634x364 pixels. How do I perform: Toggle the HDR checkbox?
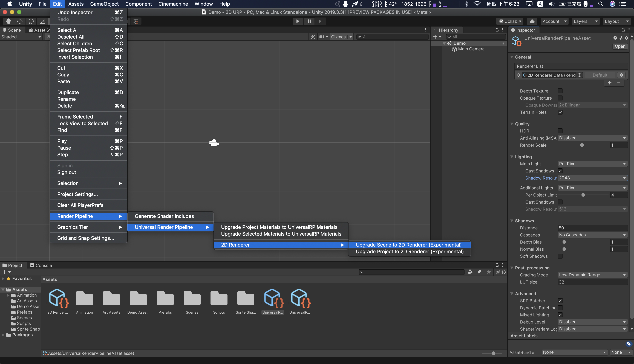pos(560,131)
